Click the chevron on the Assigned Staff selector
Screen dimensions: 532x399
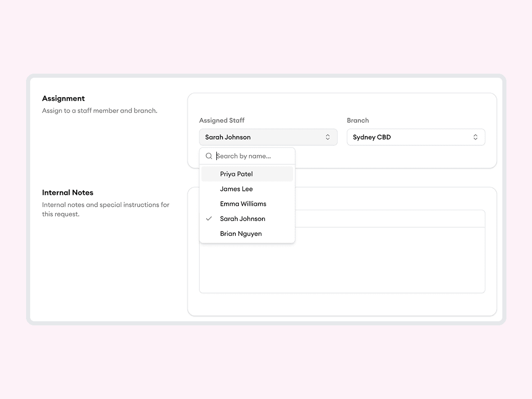coord(328,137)
